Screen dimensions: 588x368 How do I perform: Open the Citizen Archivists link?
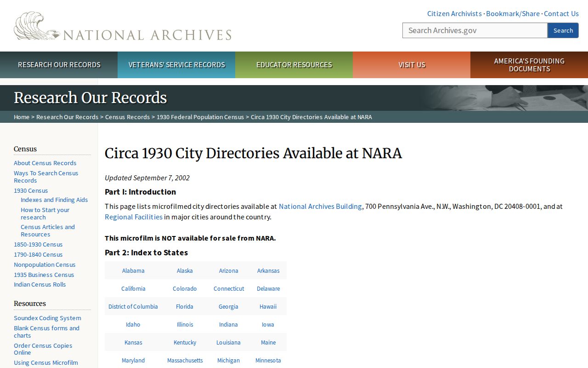pyautogui.click(x=454, y=14)
